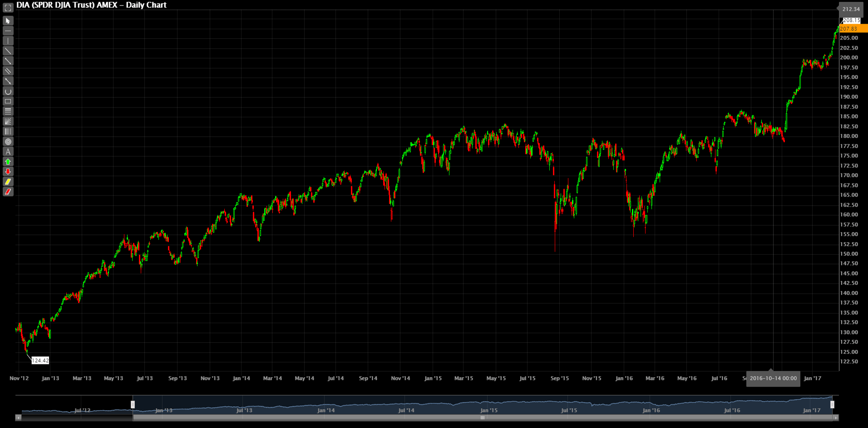Click the Sep '15 axis label
Screen dimensions: 868x428
click(559, 378)
